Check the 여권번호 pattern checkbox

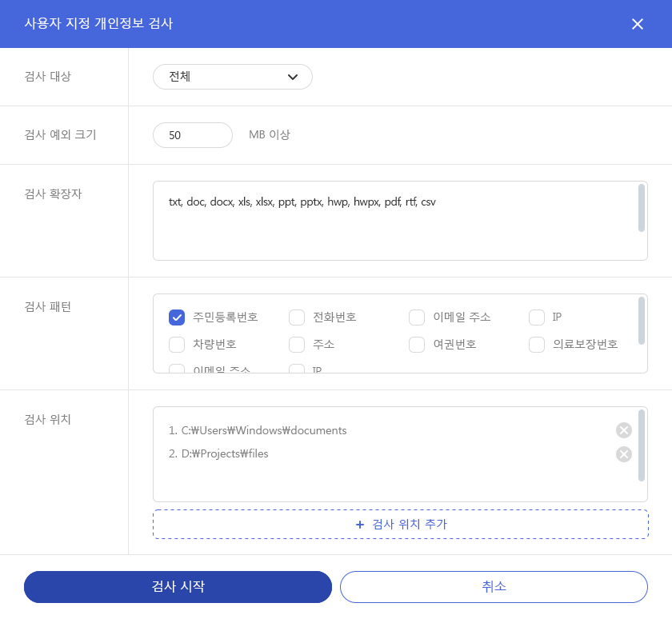pos(417,345)
